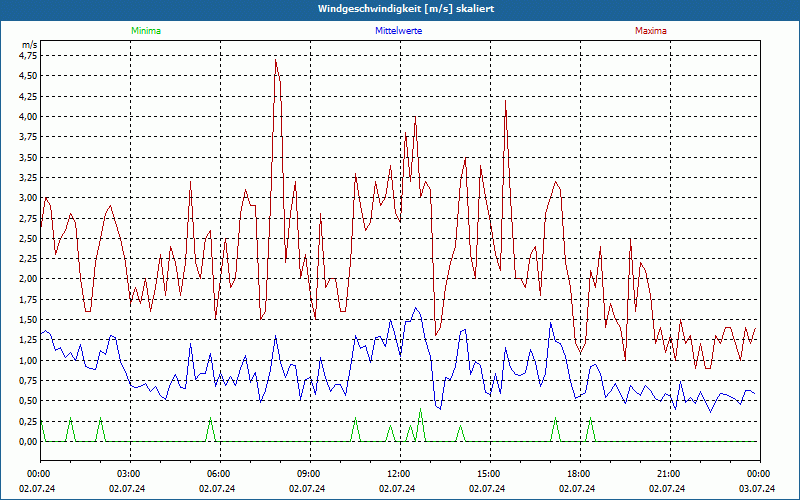The height and width of the screenshot is (500, 800).
Task: Click the 0,00 y-axis value
Action: pyautogui.click(x=29, y=441)
